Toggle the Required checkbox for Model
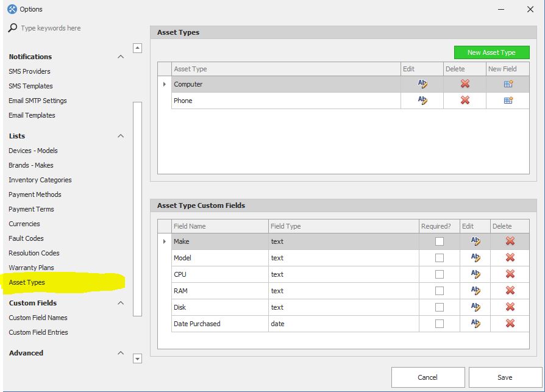This screenshot has height=392, width=545. [438, 258]
